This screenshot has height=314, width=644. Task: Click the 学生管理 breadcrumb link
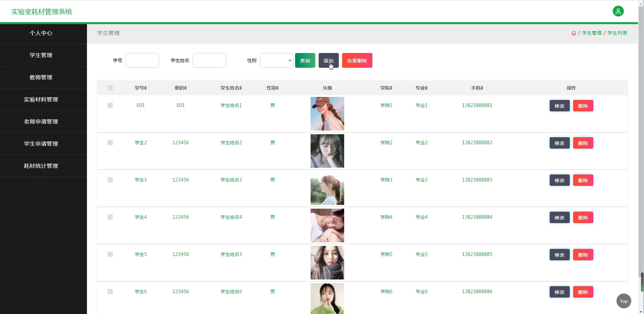point(592,33)
